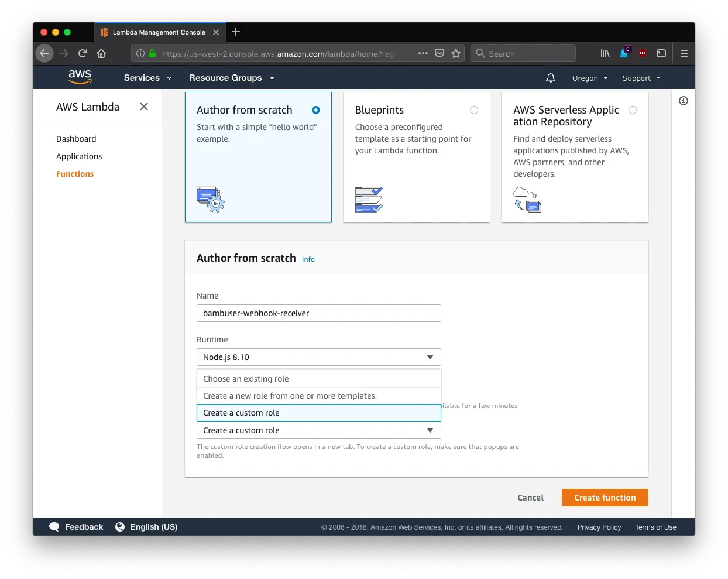The image size is (728, 579).
Task: Open the Oregon region dropdown
Action: [x=590, y=78]
